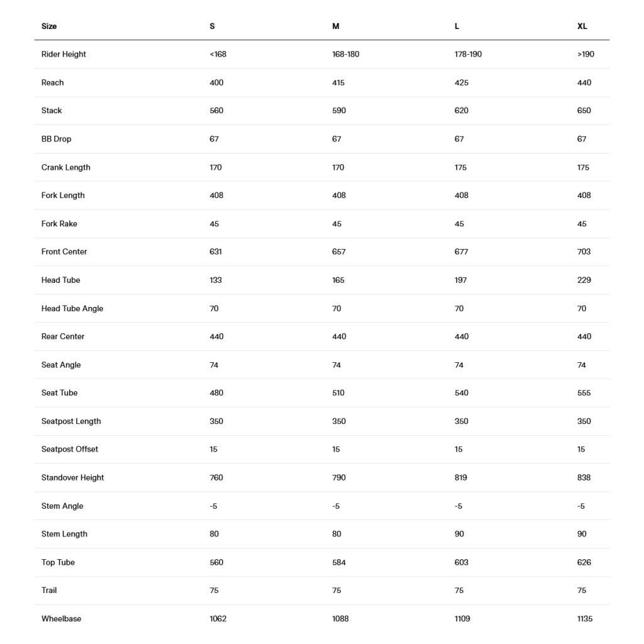The height and width of the screenshot is (644, 644).
Task: Click the Seatpost Offset row label
Action: coord(70,449)
